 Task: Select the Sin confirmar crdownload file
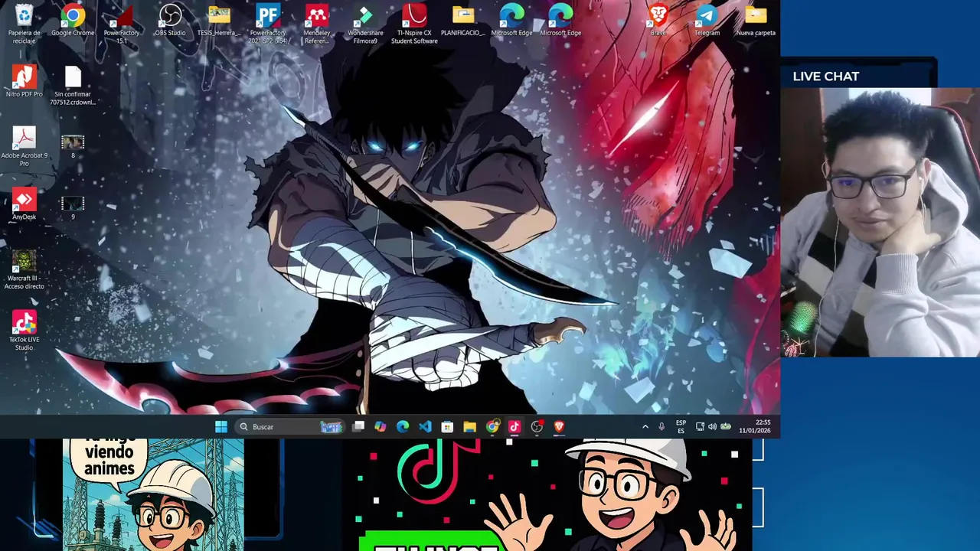[x=73, y=86]
